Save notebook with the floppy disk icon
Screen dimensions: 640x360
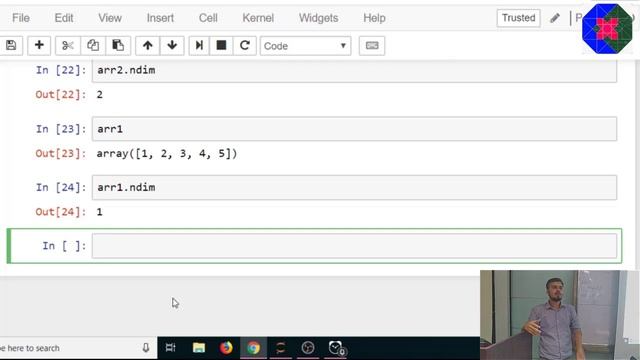(11, 45)
